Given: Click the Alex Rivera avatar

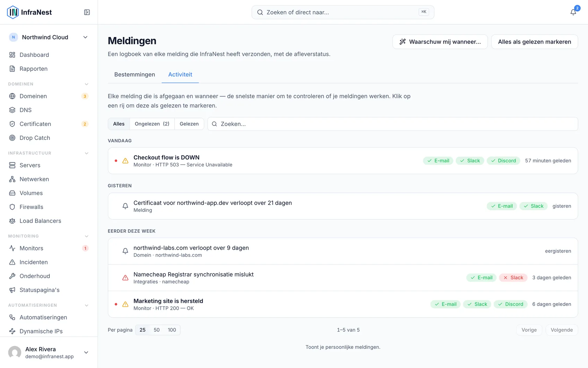Looking at the screenshot, I should point(15,352).
